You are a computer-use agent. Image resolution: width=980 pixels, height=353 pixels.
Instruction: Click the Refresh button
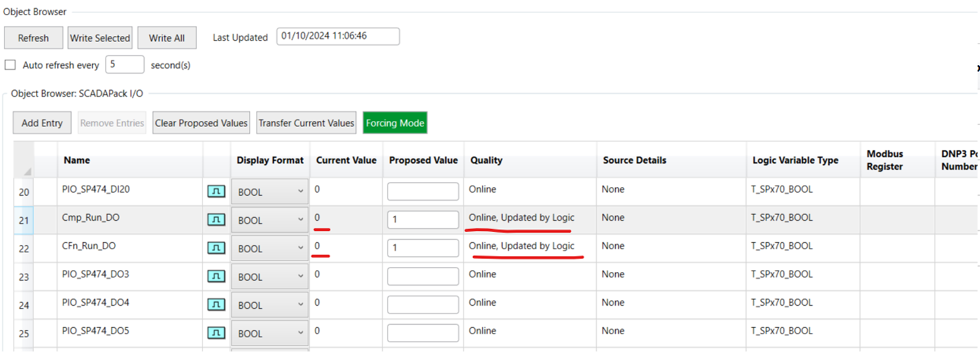click(x=33, y=38)
